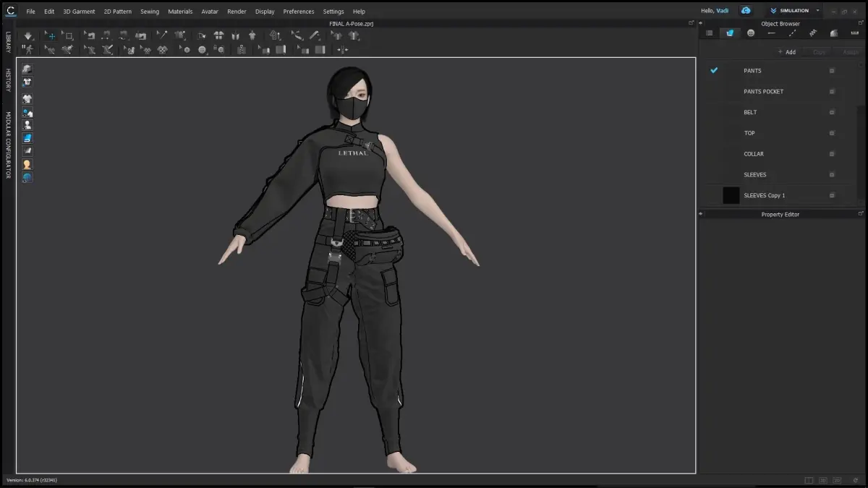Click the shirt display icon in viewport sidebar
Viewport: 868px width, 488px height.
point(27,98)
